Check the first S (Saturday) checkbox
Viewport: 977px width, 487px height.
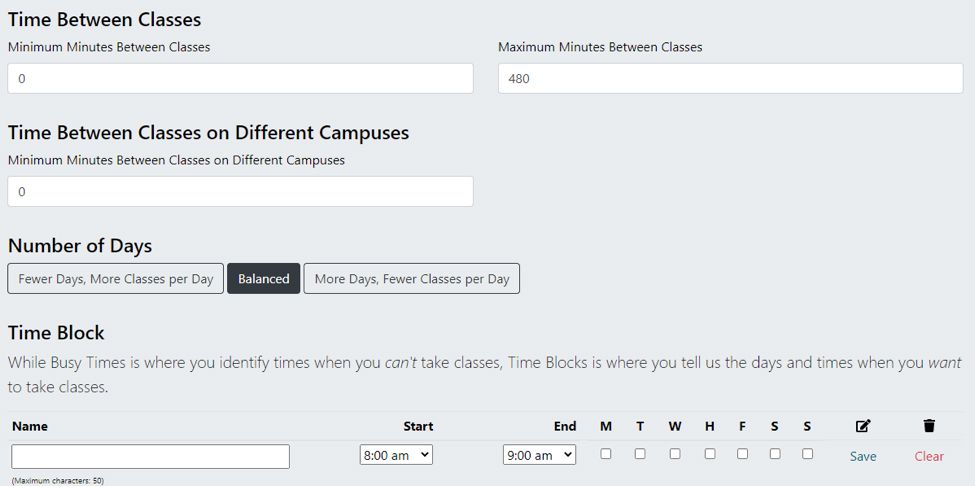point(775,454)
